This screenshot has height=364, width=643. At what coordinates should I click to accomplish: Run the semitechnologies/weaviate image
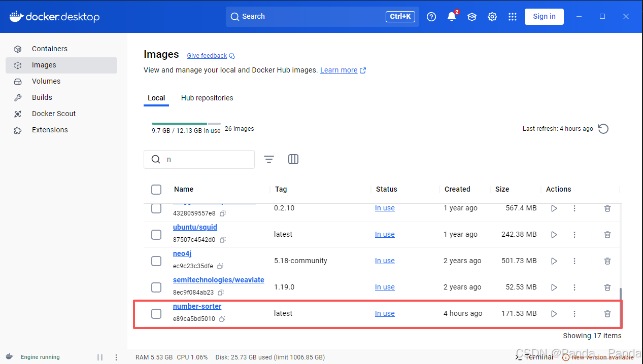point(554,287)
